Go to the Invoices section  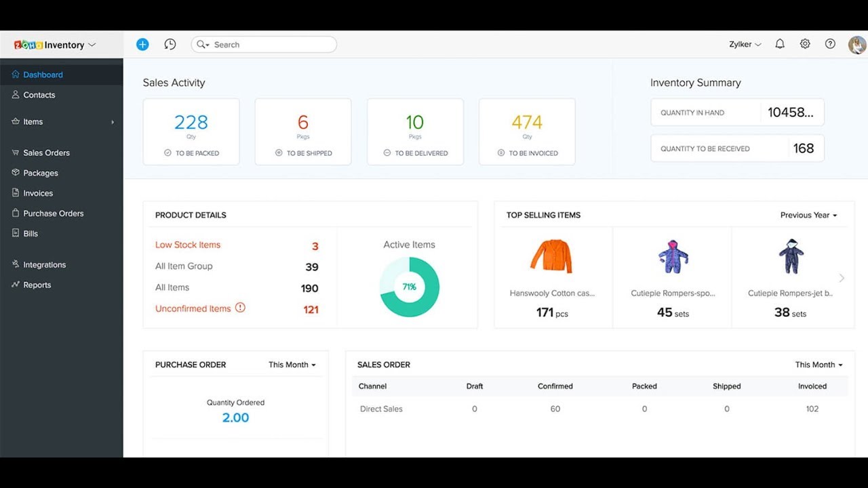pyautogui.click(x=36, y=192)
